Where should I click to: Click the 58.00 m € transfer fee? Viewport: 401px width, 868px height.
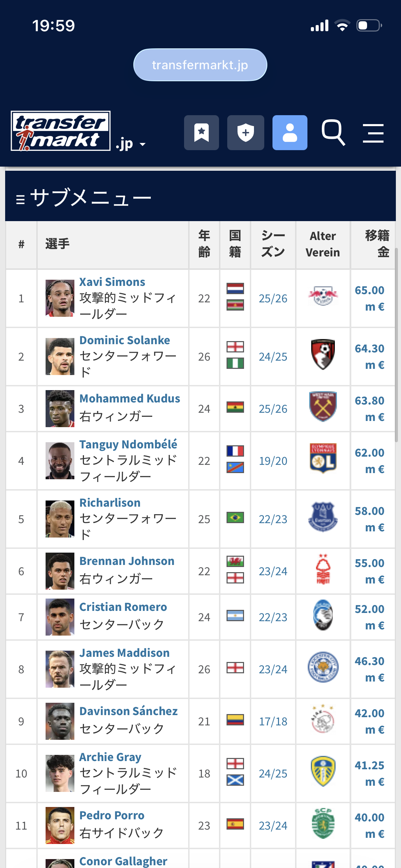pos(369,519)
